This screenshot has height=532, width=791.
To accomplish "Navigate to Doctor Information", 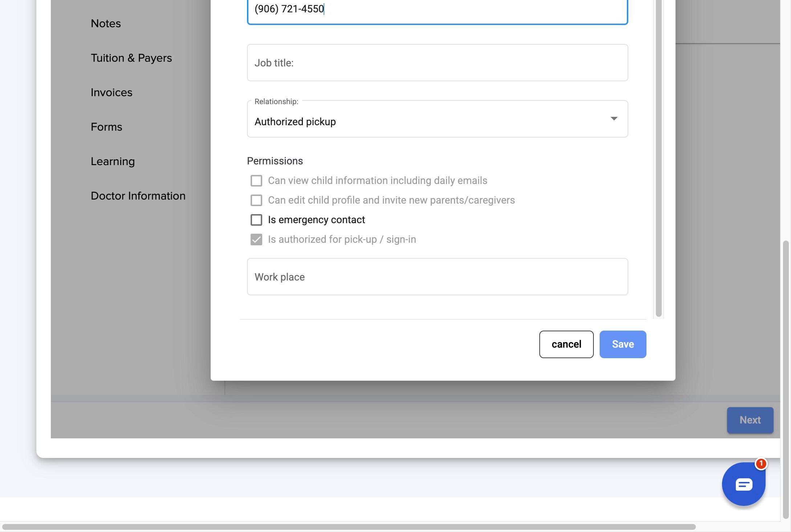I will click(x=138, y=196).
